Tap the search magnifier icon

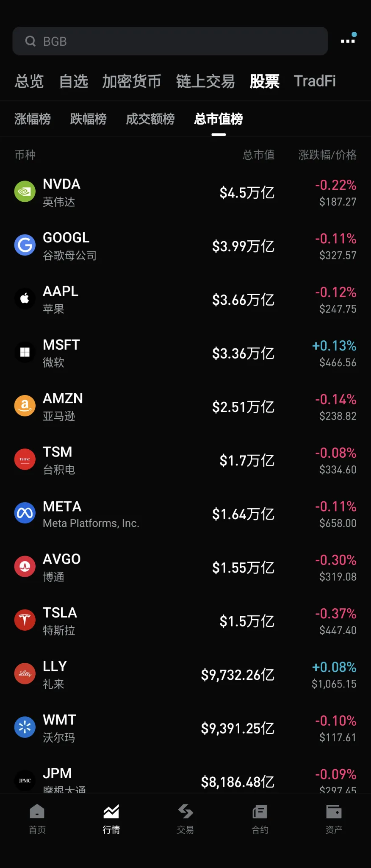pos(30,41)
